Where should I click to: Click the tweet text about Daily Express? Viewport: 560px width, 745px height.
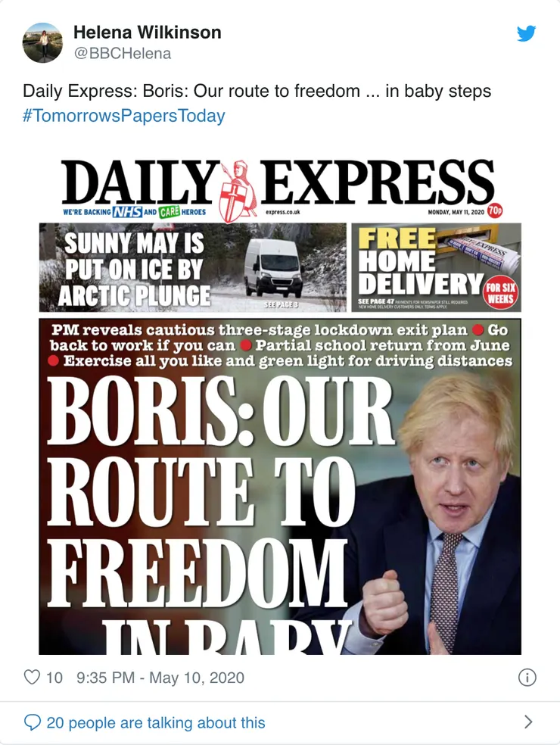[257, 92]
